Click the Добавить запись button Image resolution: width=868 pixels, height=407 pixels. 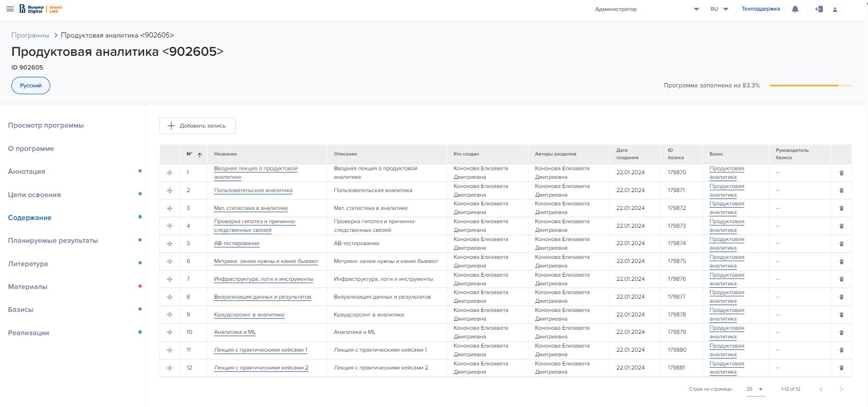[197, 126]
